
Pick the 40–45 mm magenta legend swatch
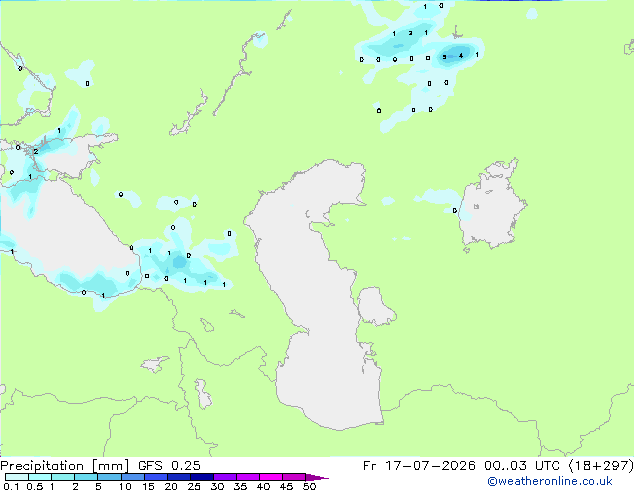tap(271, 477)
